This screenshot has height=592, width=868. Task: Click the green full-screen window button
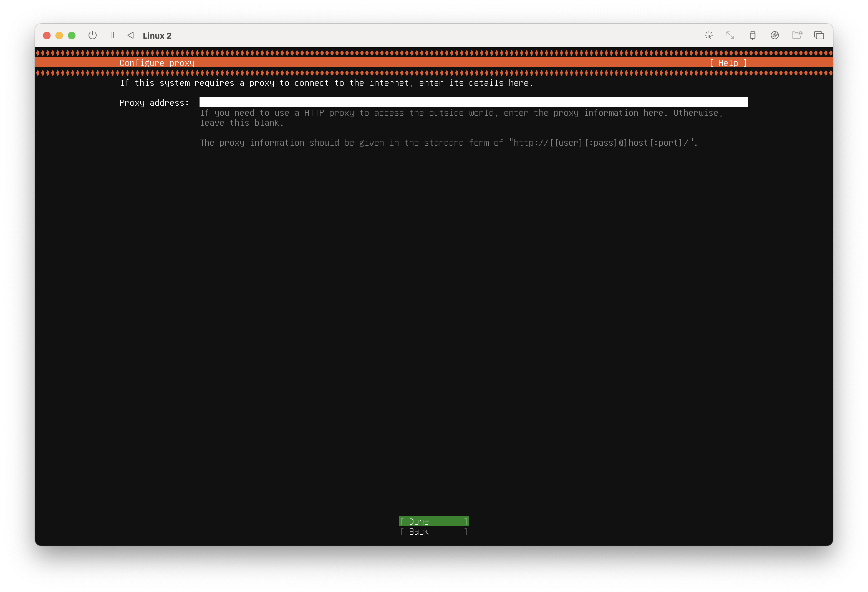[x=72, y=36]
